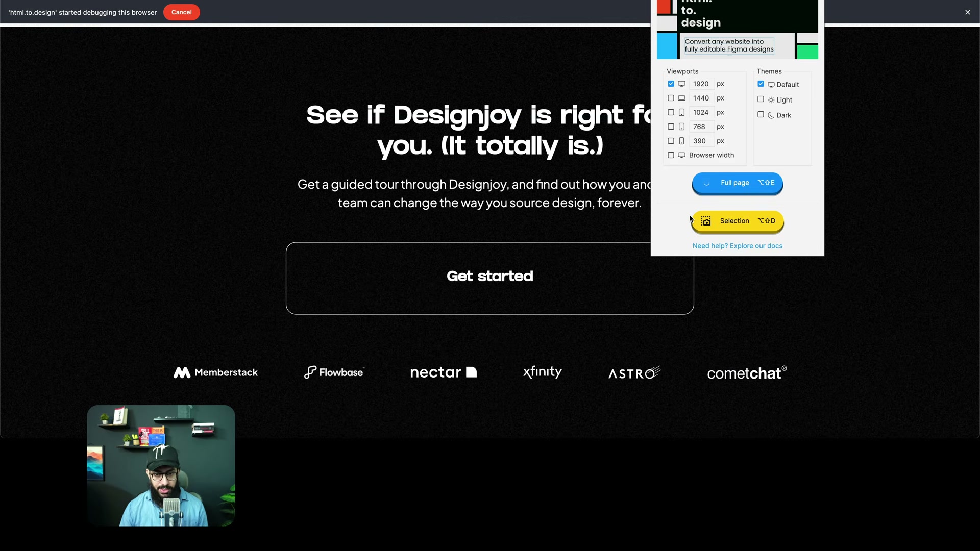Click the desktop monitor icon beside 1920

(x=681, y=84)
